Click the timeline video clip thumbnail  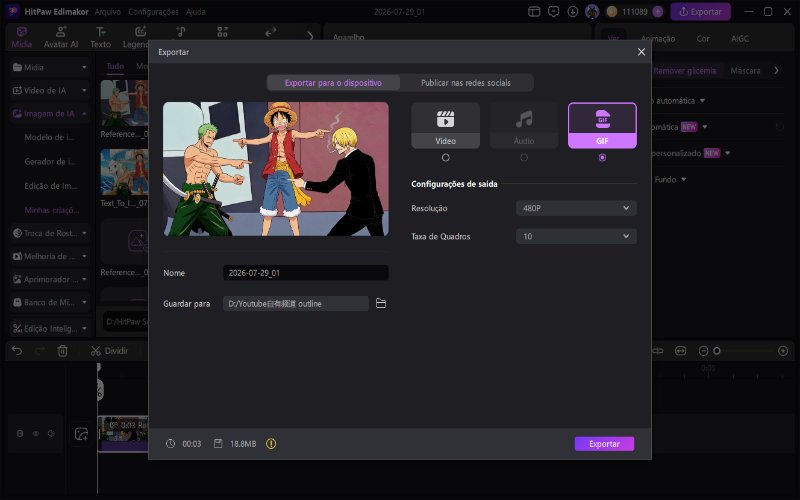tap(123, 433)
